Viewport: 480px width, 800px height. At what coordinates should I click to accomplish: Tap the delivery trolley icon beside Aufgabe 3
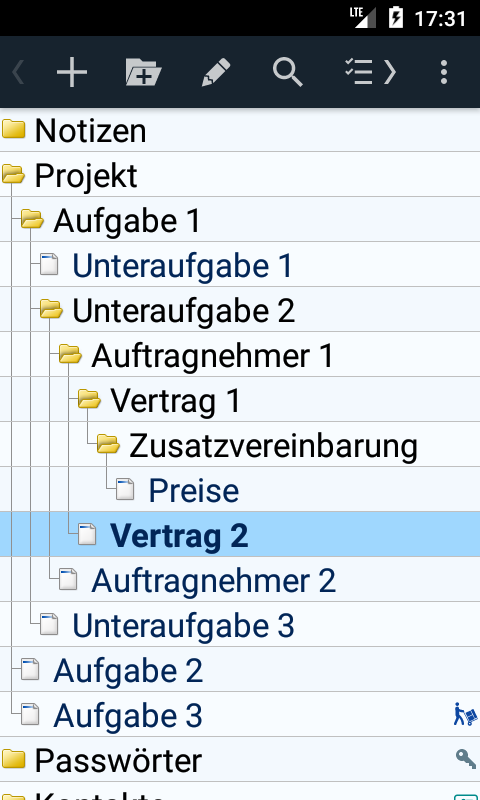point(465,714)
